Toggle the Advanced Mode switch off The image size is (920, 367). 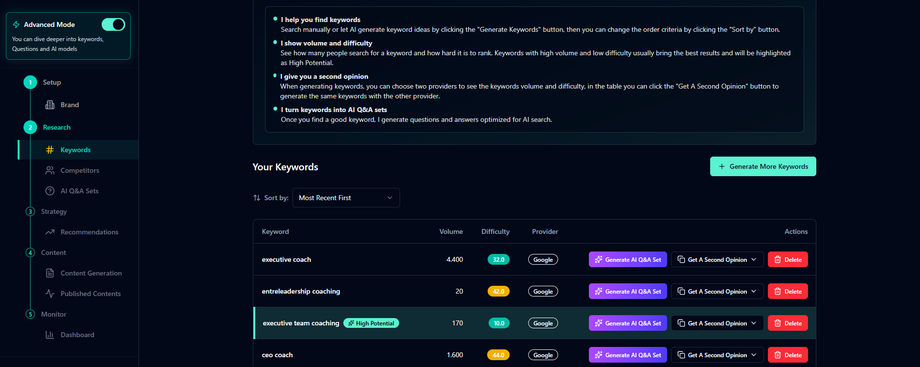(x=113, y=24)
